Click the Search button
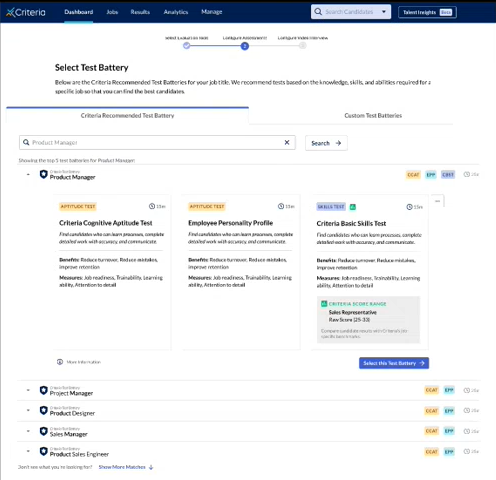496x480 pixels. [326, 143]
